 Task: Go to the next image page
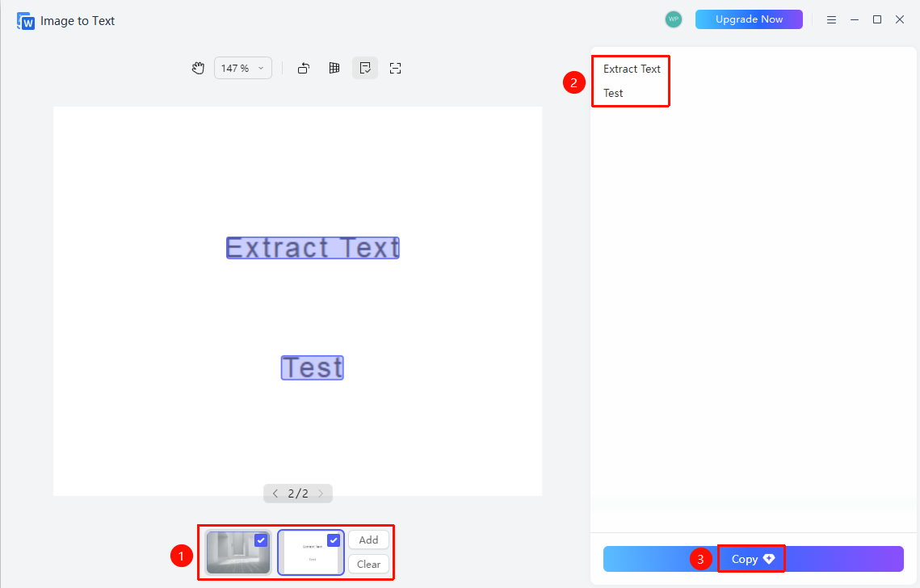pos(321,493)
